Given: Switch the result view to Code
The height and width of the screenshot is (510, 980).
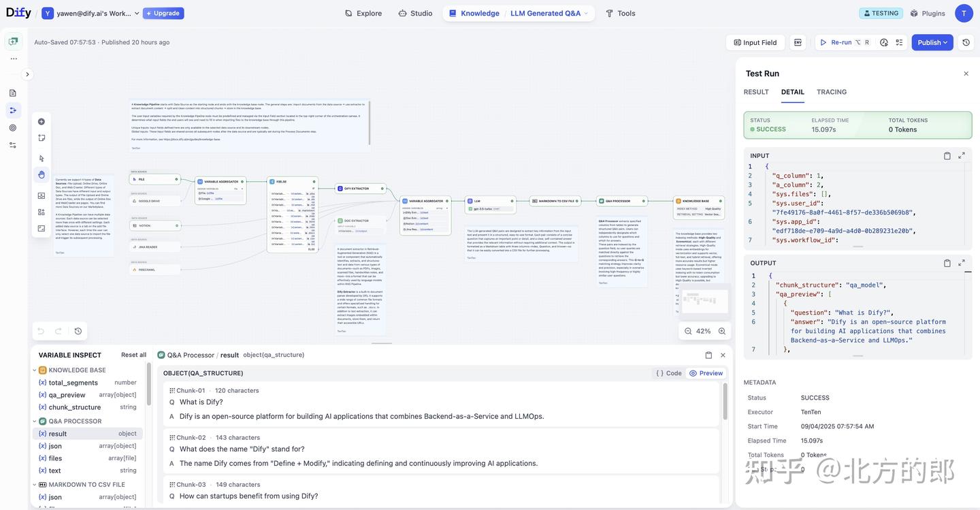Looking at the screenshot, I should pyautogui.click(x=669, y=373).
